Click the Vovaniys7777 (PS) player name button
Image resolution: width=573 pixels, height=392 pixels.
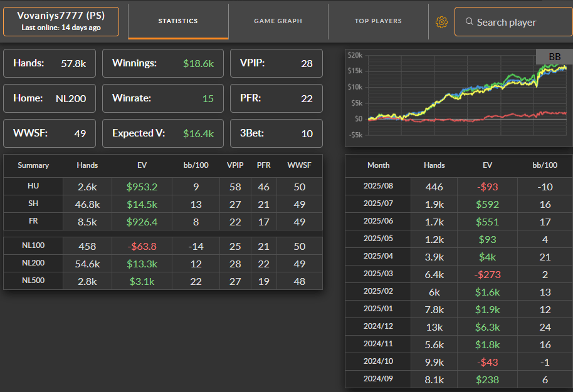click(61, 21)
